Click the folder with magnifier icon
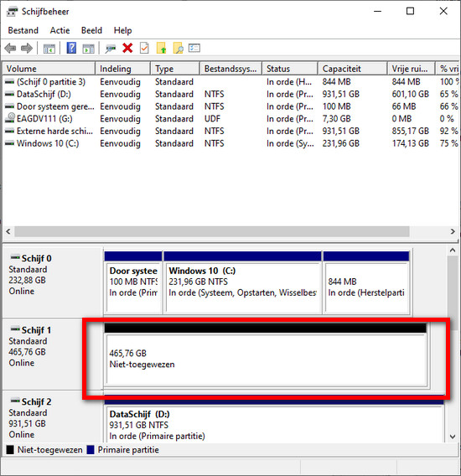Image resolution: width=461 pixels, height=476 pixels. [179, 49]
